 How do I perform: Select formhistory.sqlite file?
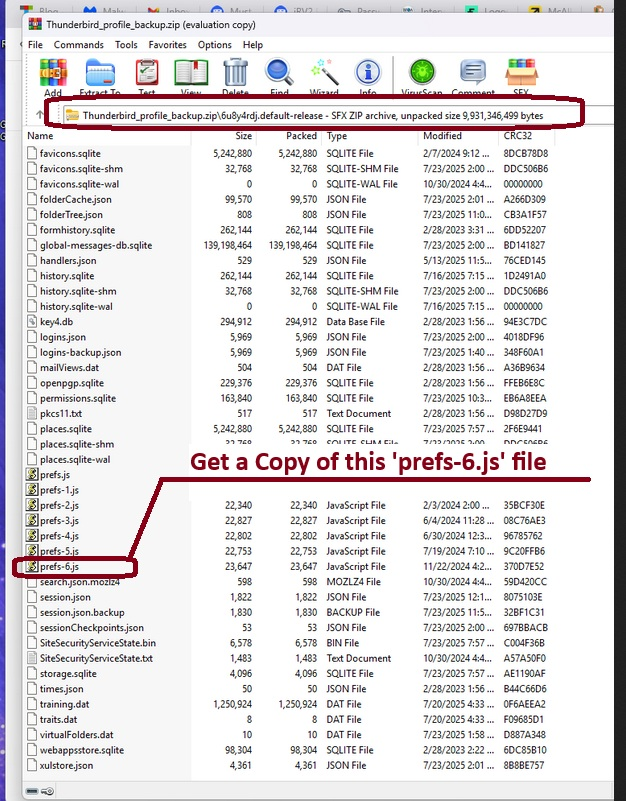click(78, 230)
